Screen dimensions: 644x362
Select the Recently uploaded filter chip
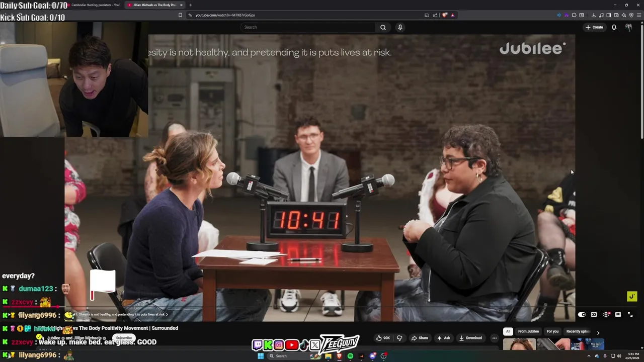pyautogui.click(x=578, y=331)
